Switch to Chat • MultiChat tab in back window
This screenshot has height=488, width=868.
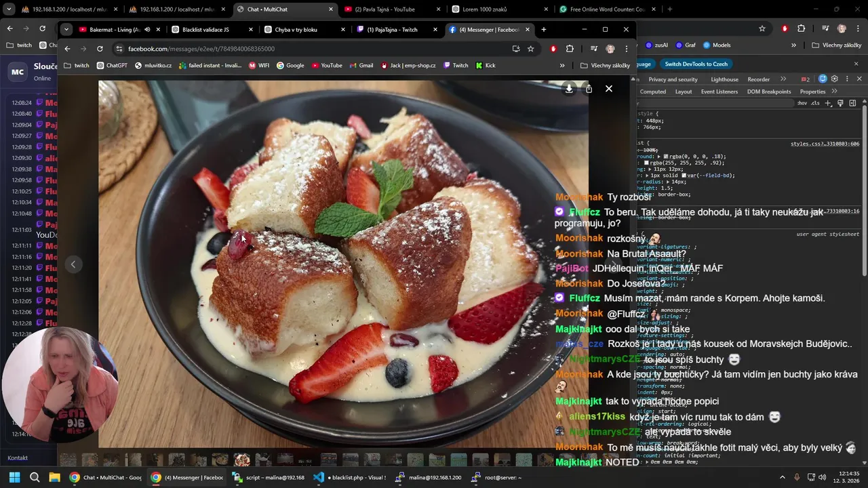[284, 9]
